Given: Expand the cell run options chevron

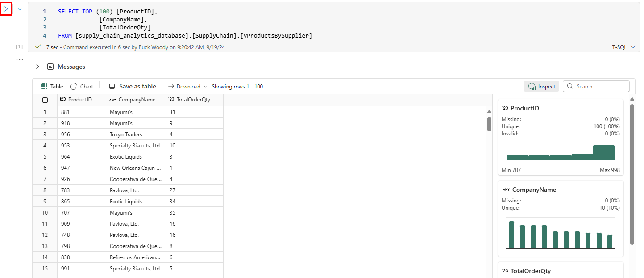Looking at the screenshot, I should point(20,9).
